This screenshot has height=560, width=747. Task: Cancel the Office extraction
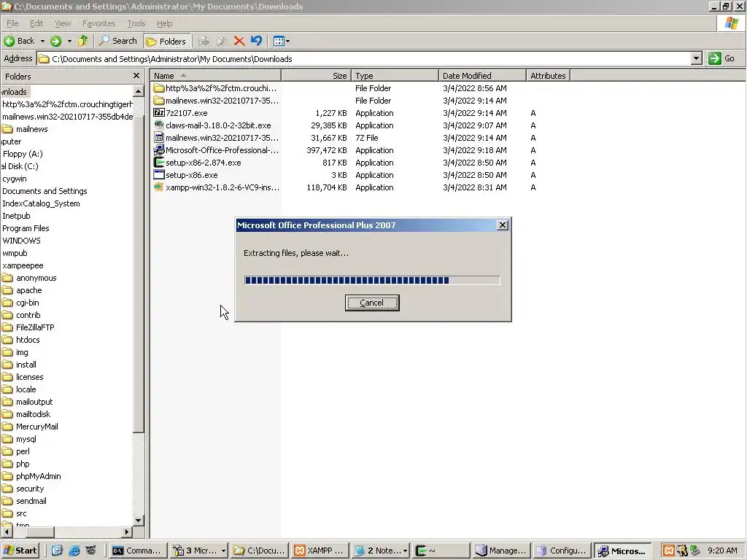[x=372, y=303]
